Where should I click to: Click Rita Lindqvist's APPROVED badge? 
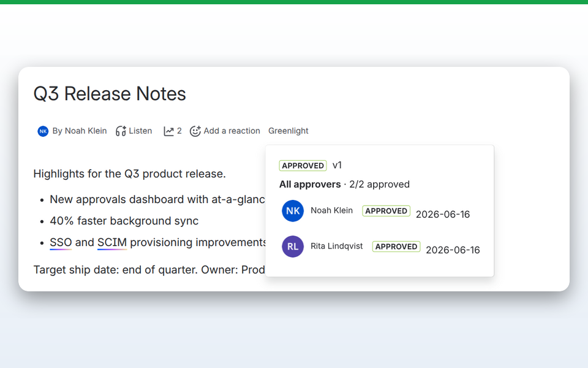[x=396, y=247]
